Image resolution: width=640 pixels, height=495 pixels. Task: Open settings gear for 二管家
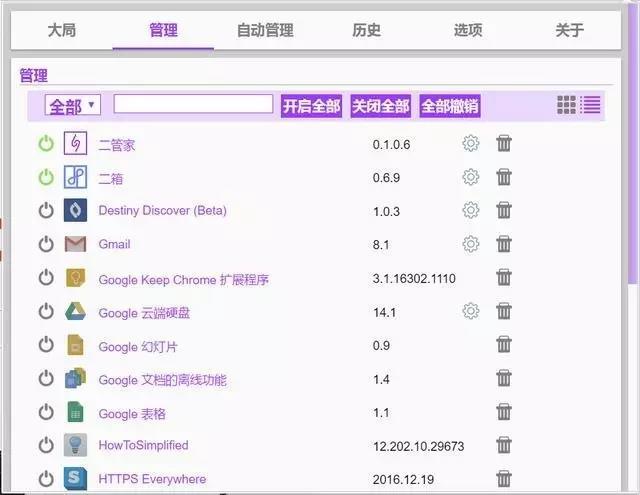(x=471, y=143)
